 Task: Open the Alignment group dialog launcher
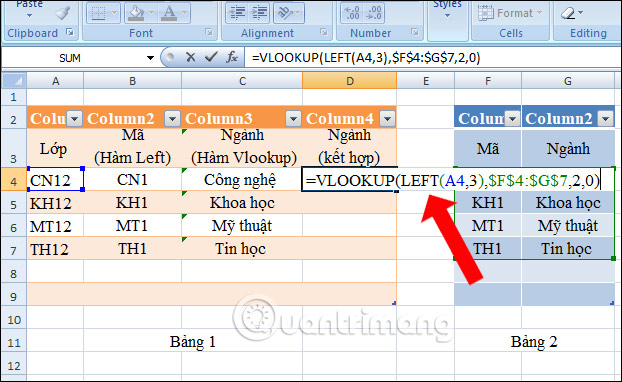324,32
